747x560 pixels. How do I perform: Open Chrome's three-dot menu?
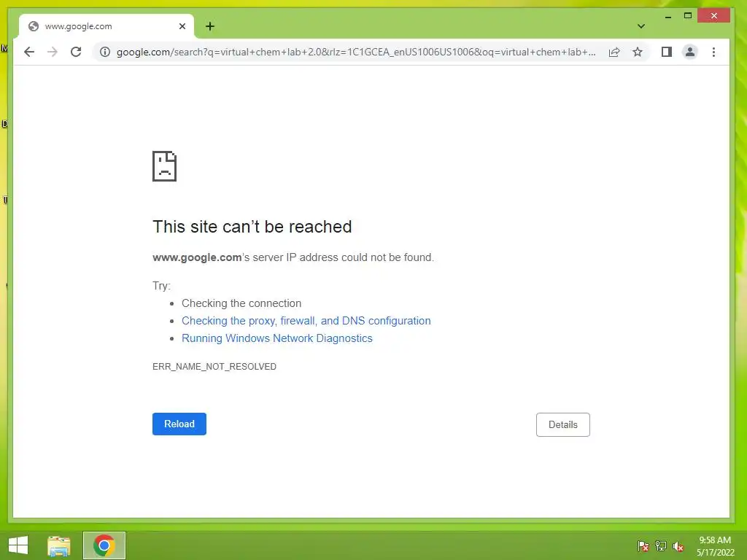(713, 52)
